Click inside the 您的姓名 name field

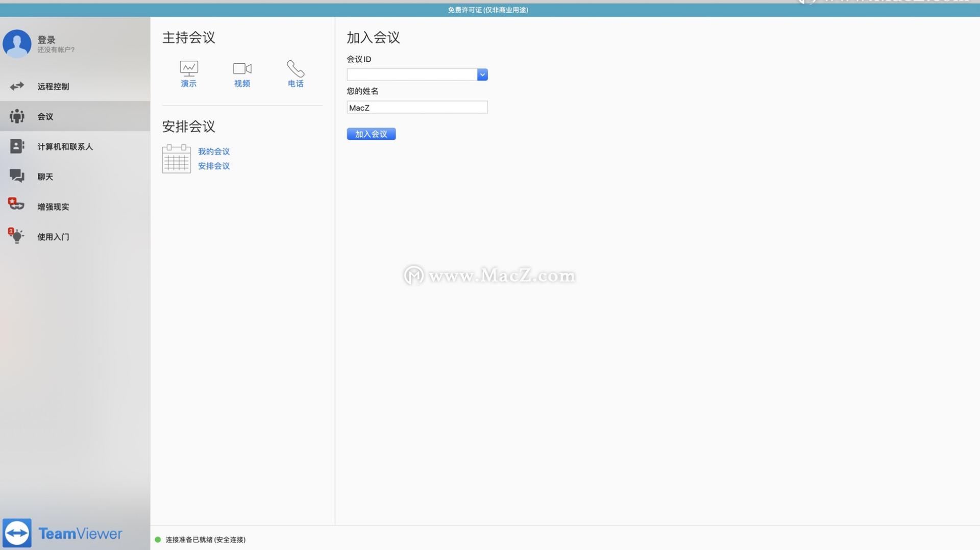click(416, 107)
